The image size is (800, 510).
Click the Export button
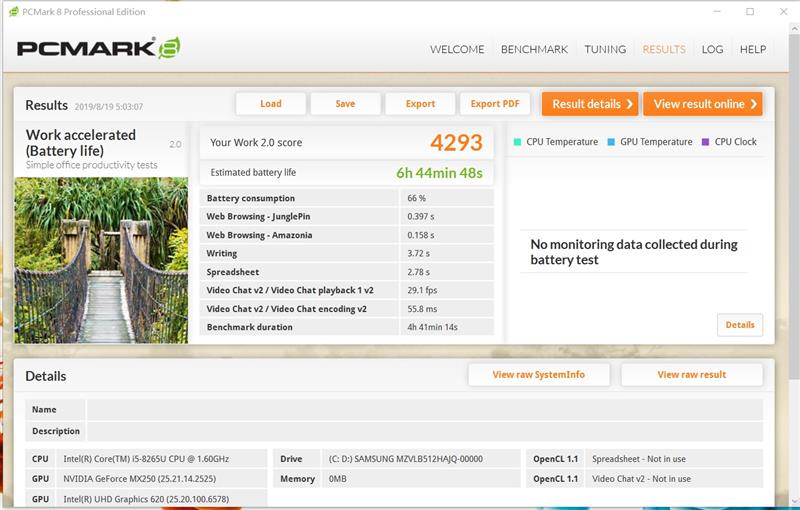pos(420,104)
